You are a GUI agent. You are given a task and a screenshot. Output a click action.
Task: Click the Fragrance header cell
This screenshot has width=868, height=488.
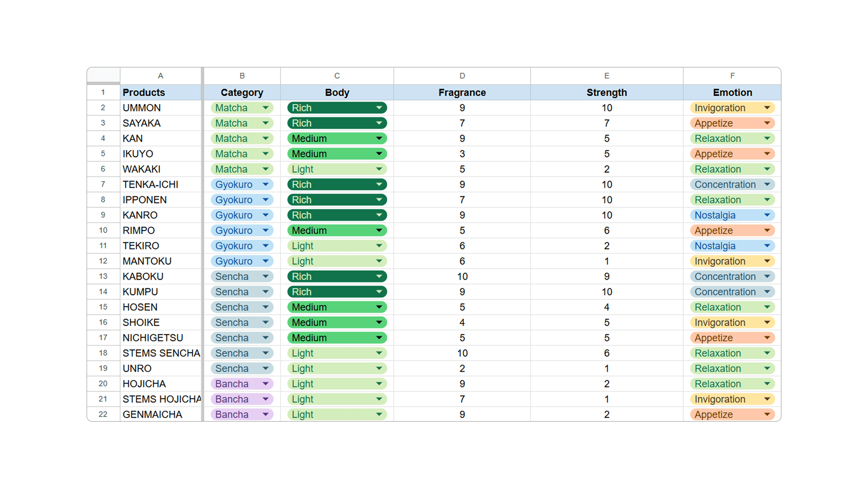[462, 92]
